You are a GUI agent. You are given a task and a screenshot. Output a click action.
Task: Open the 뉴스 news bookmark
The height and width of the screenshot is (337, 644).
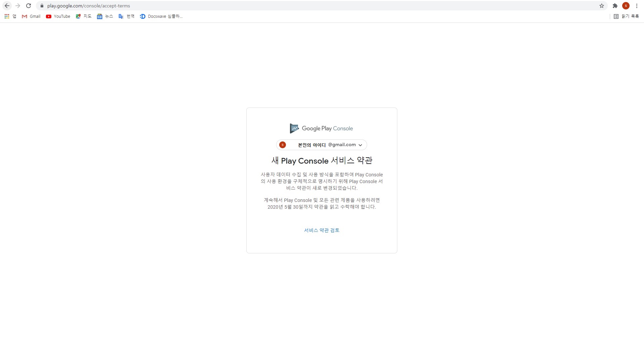[x=105, y=16]
